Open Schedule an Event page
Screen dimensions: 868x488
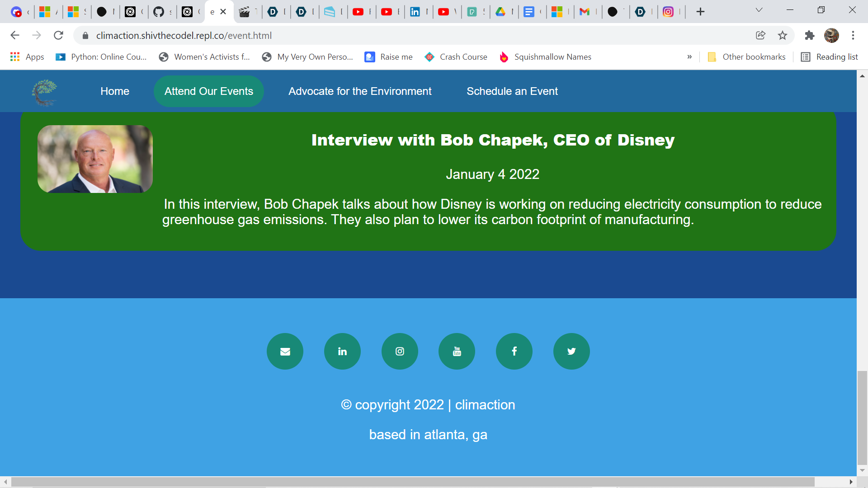pyautogui.click(x=512, y=91)
